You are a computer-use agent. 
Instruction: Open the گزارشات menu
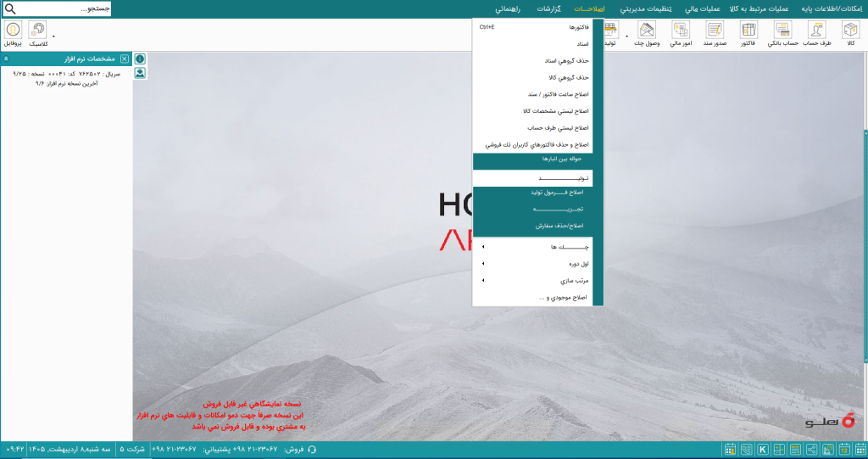tap(548, 8)
